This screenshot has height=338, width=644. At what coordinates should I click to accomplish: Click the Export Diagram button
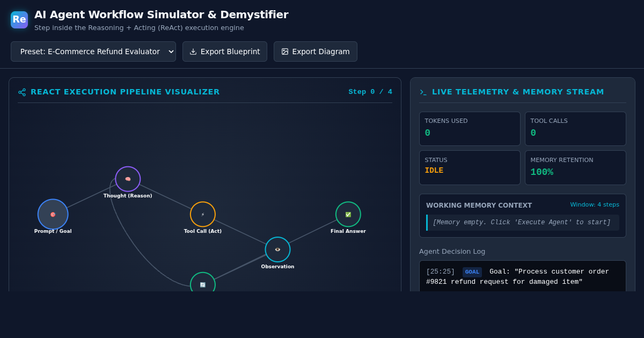[316, 52]
